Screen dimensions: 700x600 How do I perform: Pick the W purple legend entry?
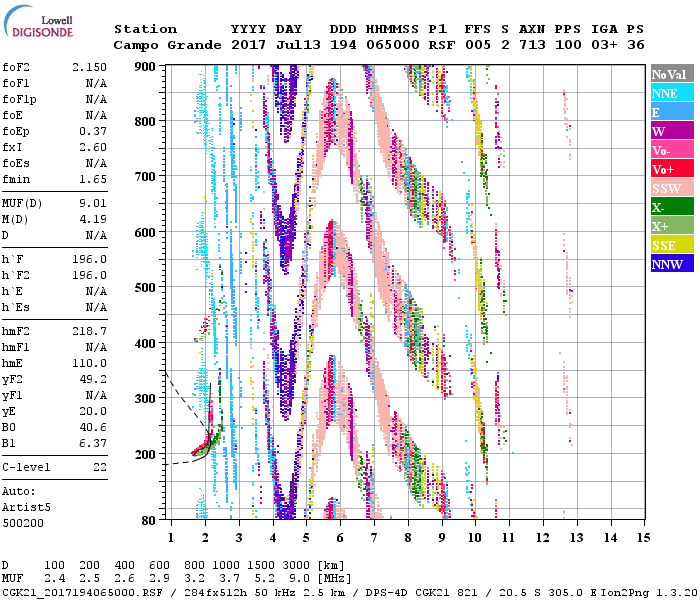click(x=671, y=131)
